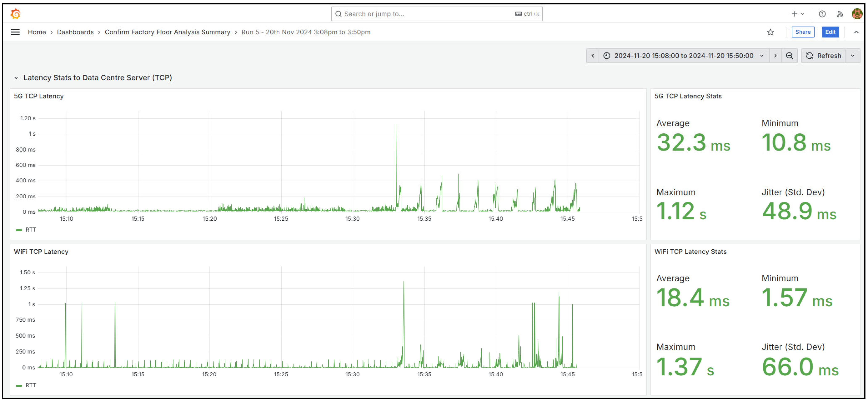Viewport: 868px width, 402px height.
Task: Click the blue Edit button
Action: pyautogui.click(x=830, y=32)
